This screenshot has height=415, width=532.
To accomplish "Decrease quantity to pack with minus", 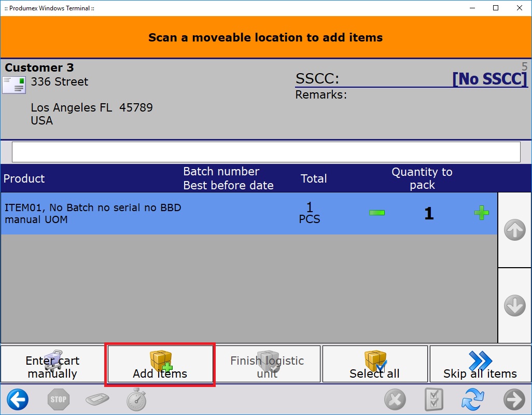I will click(377, 213).
